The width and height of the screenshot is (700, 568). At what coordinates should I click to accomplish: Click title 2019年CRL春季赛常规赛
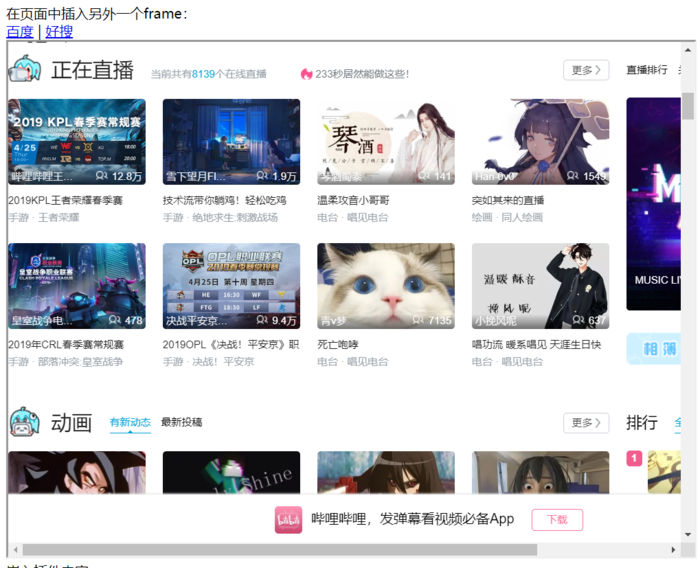(66, 345)
